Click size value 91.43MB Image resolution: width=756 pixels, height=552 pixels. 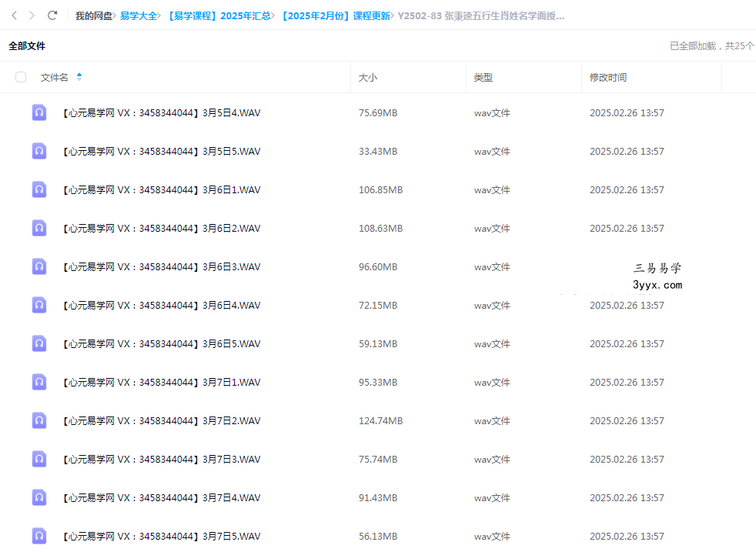[378, 498]
